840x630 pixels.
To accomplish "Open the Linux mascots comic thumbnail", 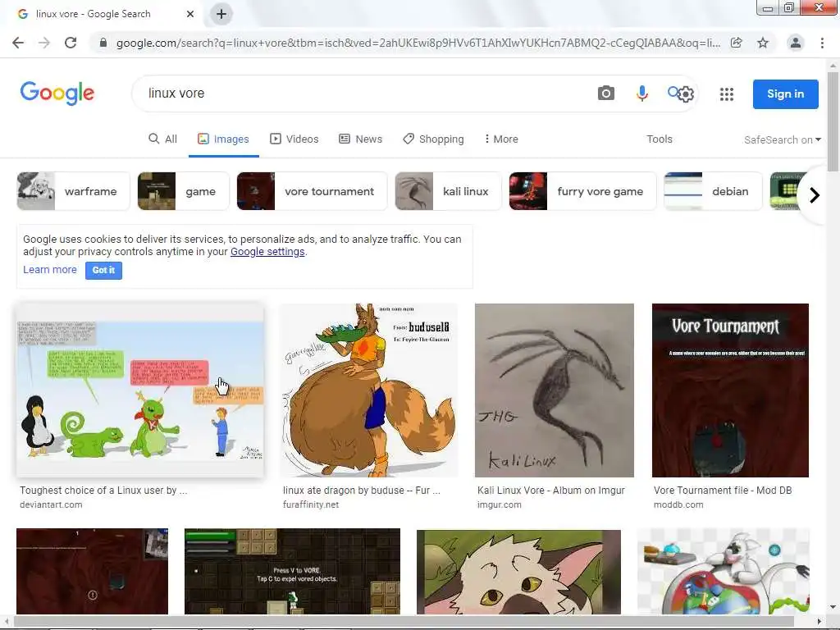I will (139, 390).
